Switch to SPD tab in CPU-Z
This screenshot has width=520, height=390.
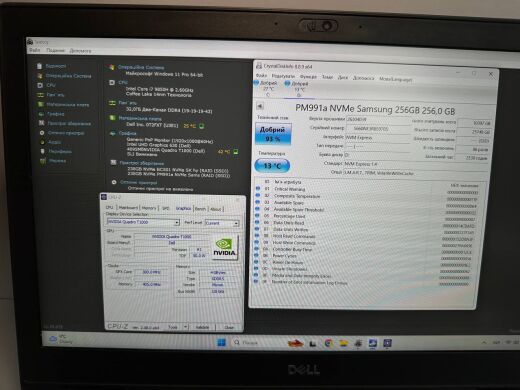click(x=166, y=208)
